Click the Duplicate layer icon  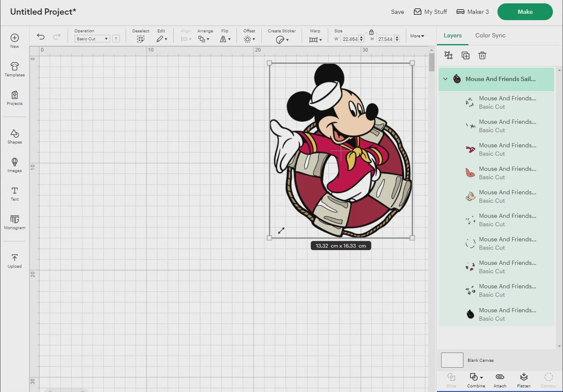[466, 55]
